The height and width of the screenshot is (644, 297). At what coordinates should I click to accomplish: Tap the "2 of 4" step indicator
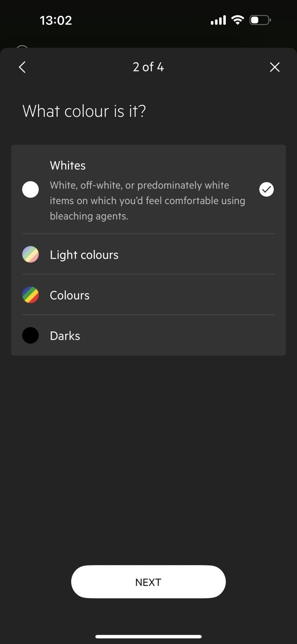148,67
